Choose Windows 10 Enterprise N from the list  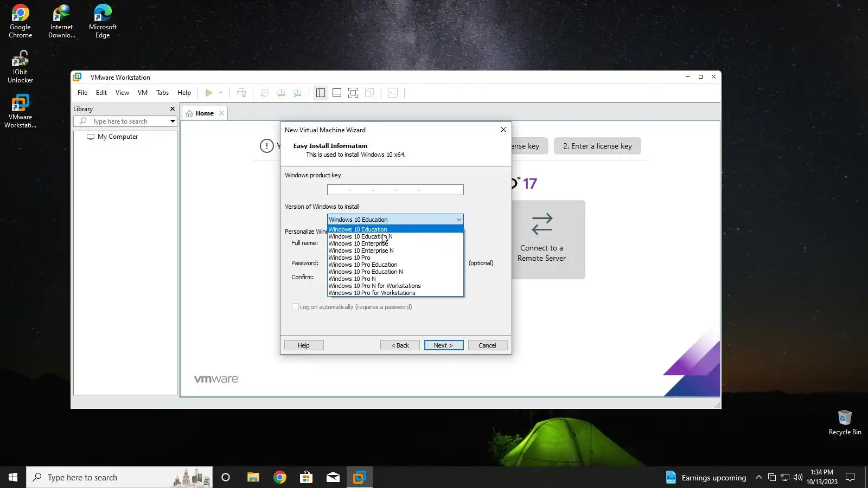coord(395,251)
